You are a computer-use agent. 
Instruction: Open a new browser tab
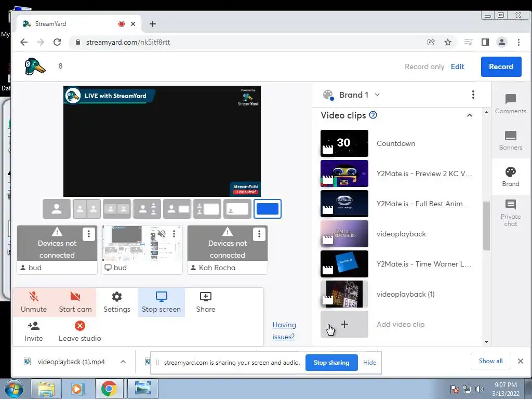[153, 24]
